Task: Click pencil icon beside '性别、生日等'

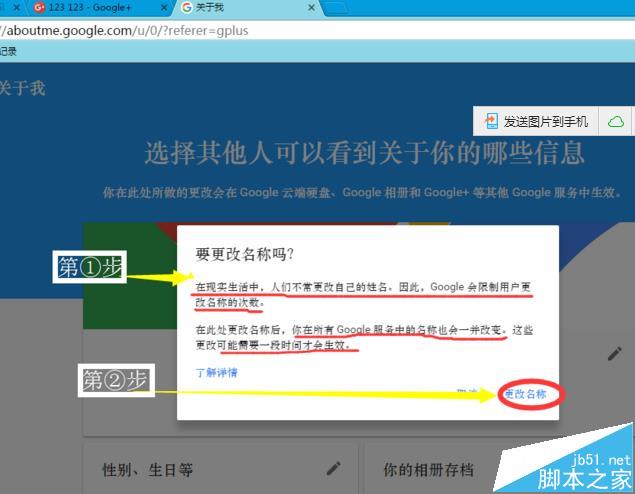Action: (x=334, y=468)
